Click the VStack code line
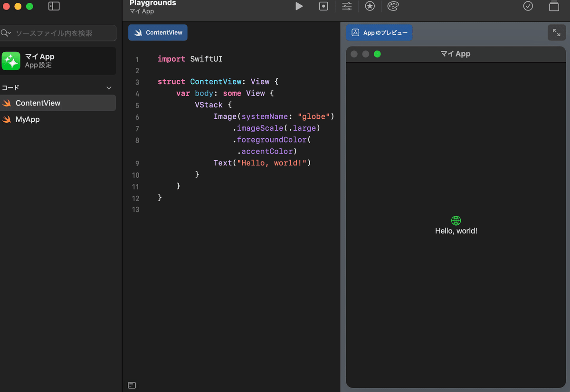 [213, 105]
